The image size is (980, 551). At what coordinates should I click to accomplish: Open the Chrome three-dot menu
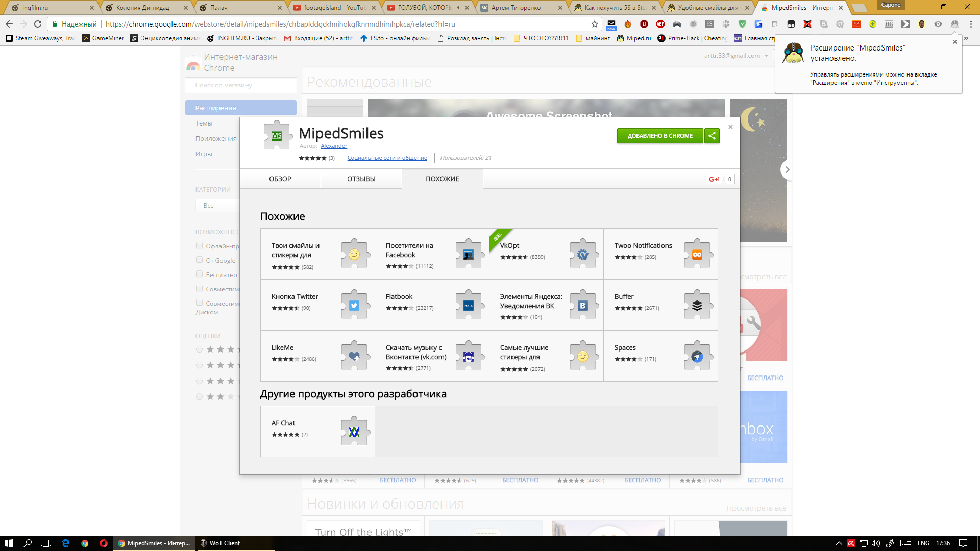971,24
